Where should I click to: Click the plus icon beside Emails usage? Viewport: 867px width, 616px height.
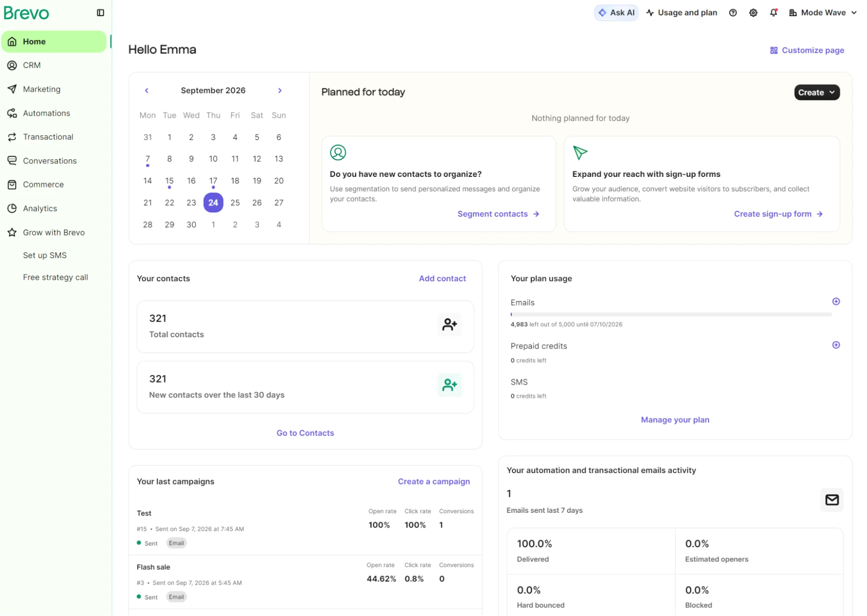click(836, 302)
